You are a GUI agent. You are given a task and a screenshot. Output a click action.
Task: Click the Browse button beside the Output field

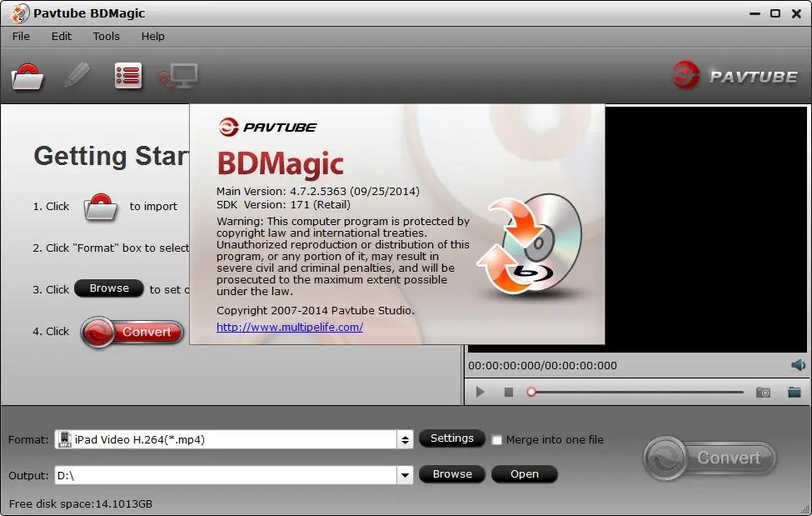point(452,474)
